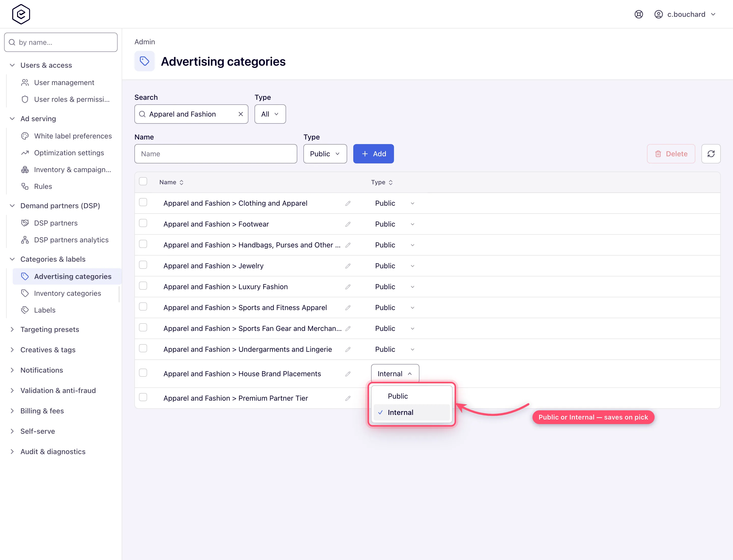This screenshot has width=733, height=560.
Task: Open the help lifebuoy icon
Action: click(x=638, y=14)
